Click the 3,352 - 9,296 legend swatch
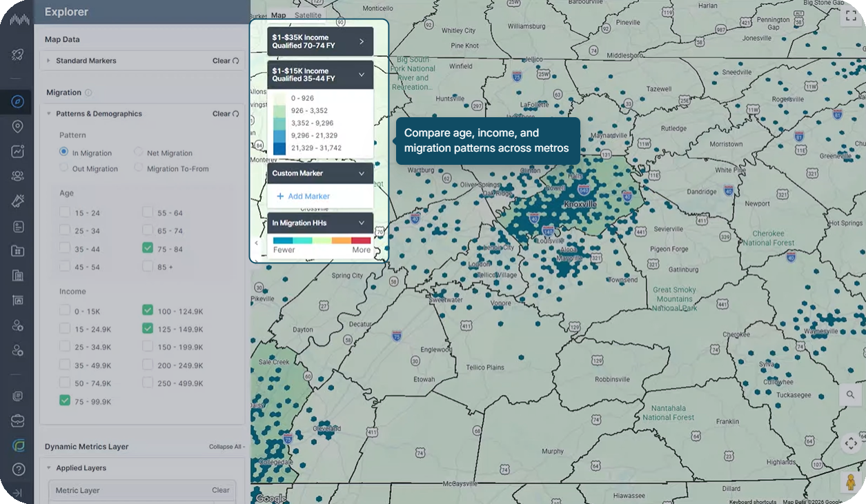 click(279, 123)
